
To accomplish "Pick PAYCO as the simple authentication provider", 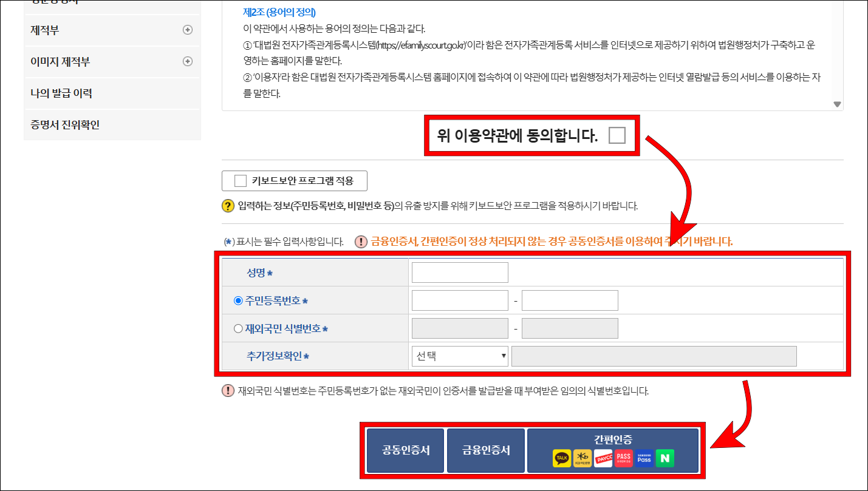I will pos(603,458).
